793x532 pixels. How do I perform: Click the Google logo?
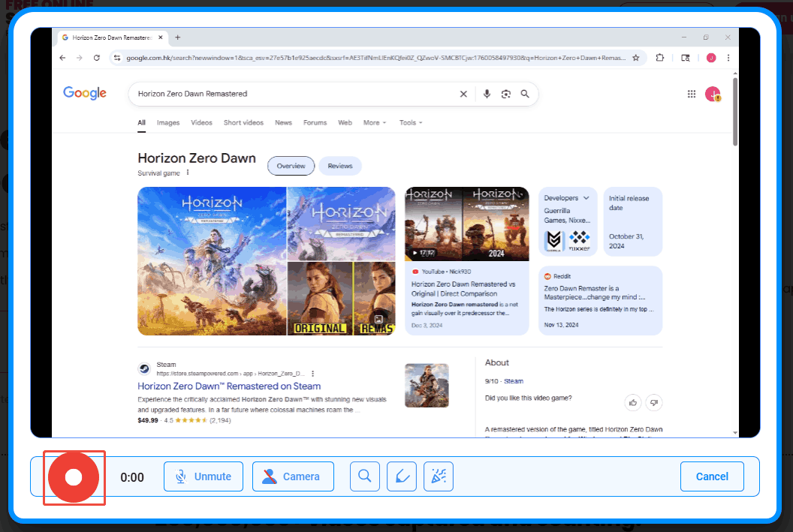coord(84,93)
